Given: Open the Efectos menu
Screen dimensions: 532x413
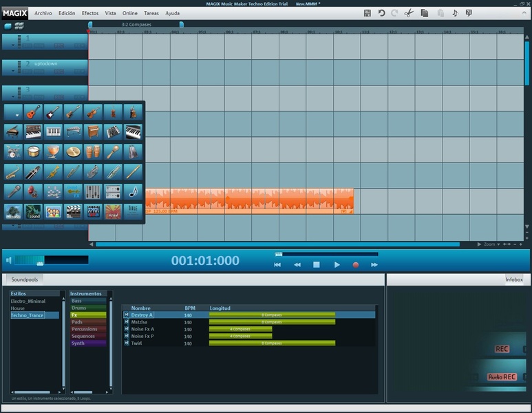Looking at the screenshot, I should click(x=90, y=13).
